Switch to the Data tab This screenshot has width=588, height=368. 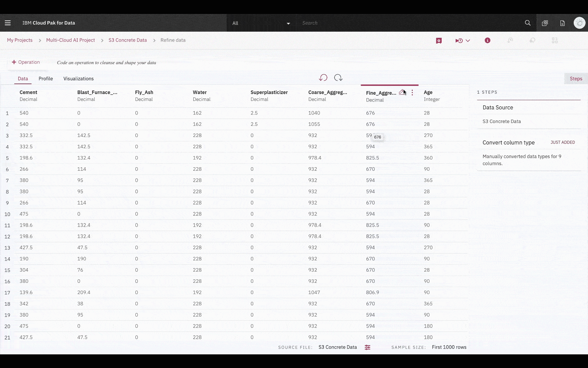click(23, 79)
